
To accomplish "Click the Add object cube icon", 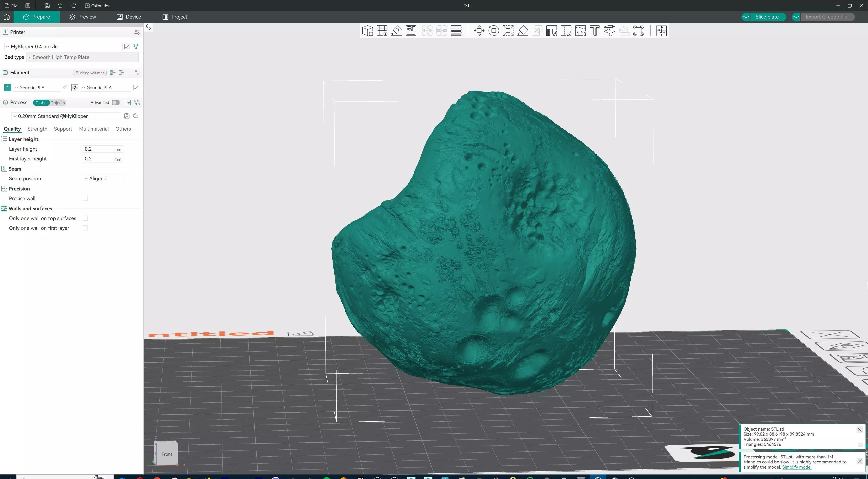I will tap(367, 31).
